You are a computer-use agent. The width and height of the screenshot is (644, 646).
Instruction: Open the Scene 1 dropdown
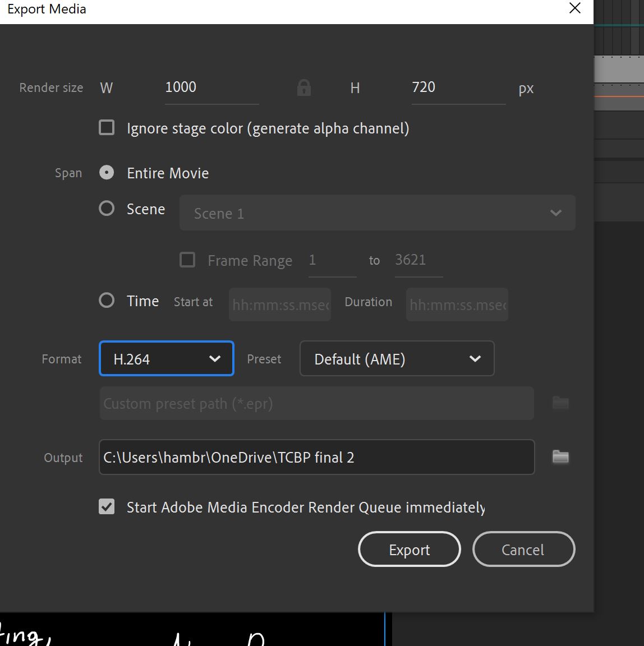point(377,213)
